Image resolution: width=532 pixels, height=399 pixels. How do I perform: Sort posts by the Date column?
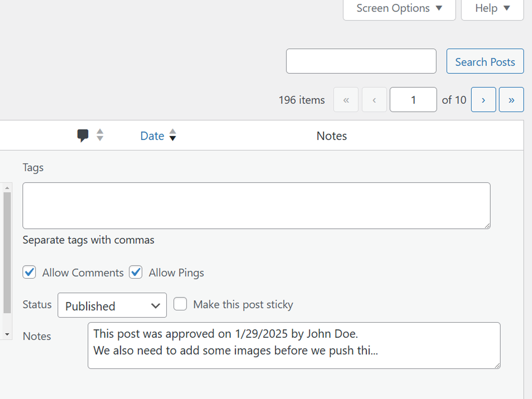(x=152, y=136)
